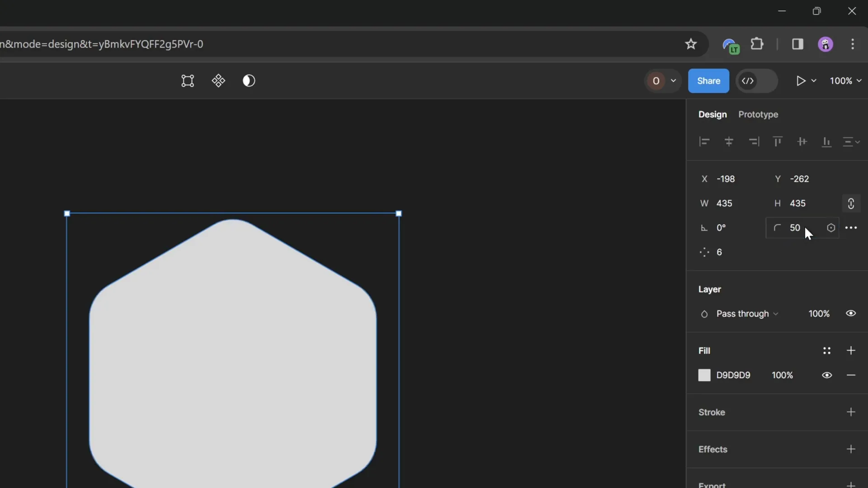The image size is (868, 488).
Task: Align selection to left edge
Action: [x=704, y=141]
